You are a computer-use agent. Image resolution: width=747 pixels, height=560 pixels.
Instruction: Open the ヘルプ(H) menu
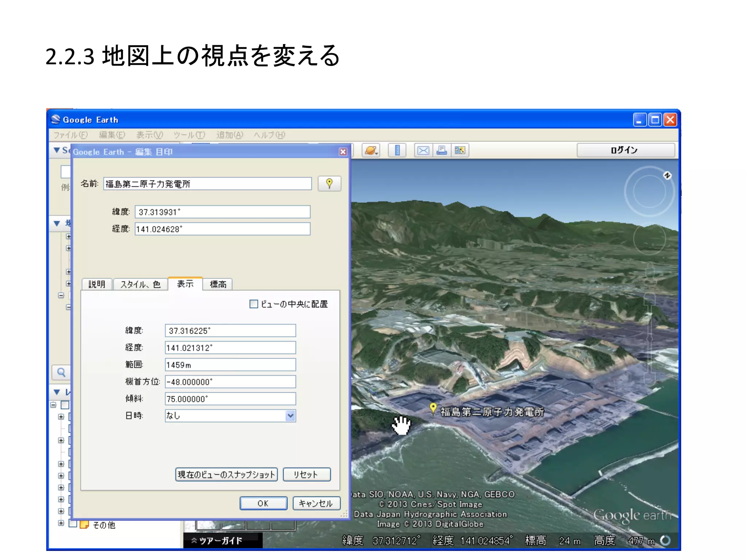(x=269, y=135)
